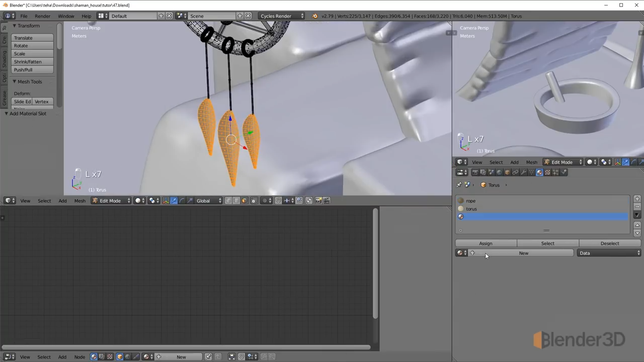
Task: Open the Object properties cube tab
Action: (x=507, y=172)
